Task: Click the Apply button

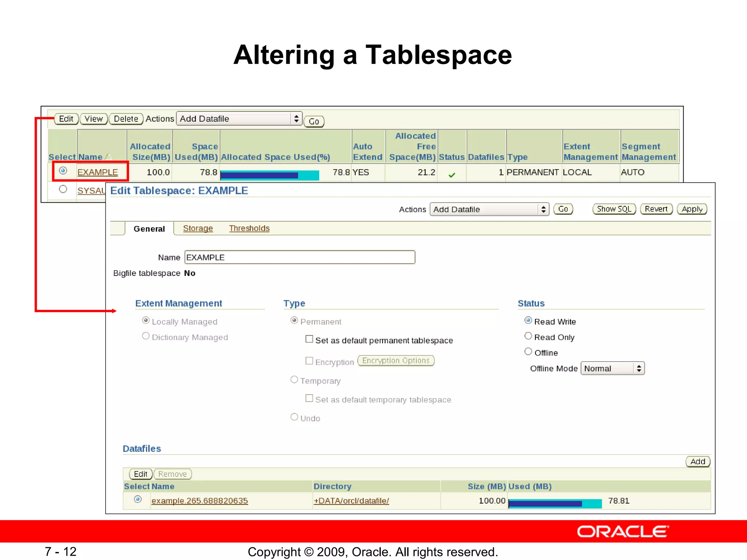Action: 692,209
